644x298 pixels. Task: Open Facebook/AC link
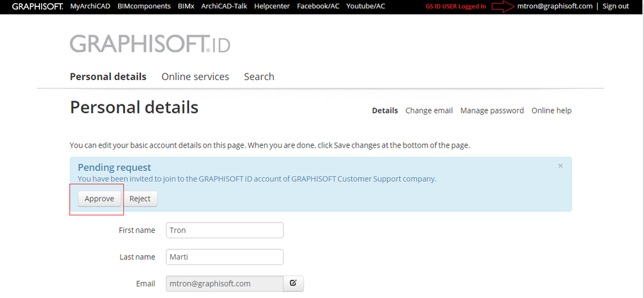[318, 6]
